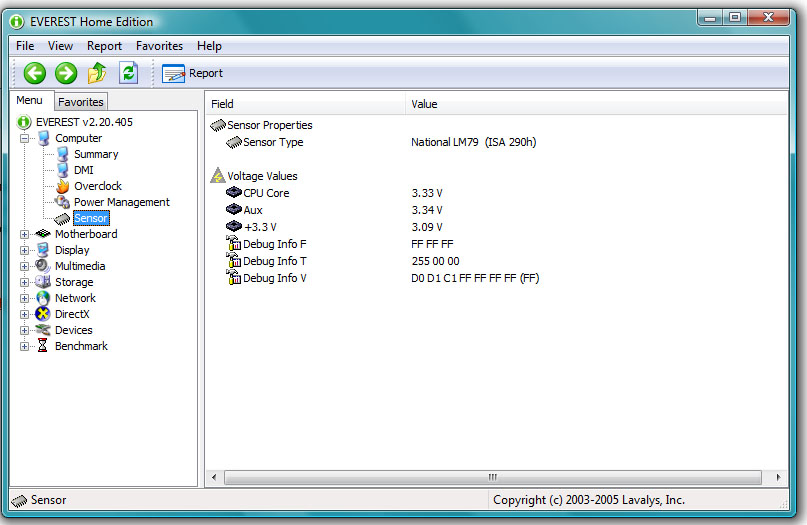Click the Power Management icon

[x=63, y=202]
